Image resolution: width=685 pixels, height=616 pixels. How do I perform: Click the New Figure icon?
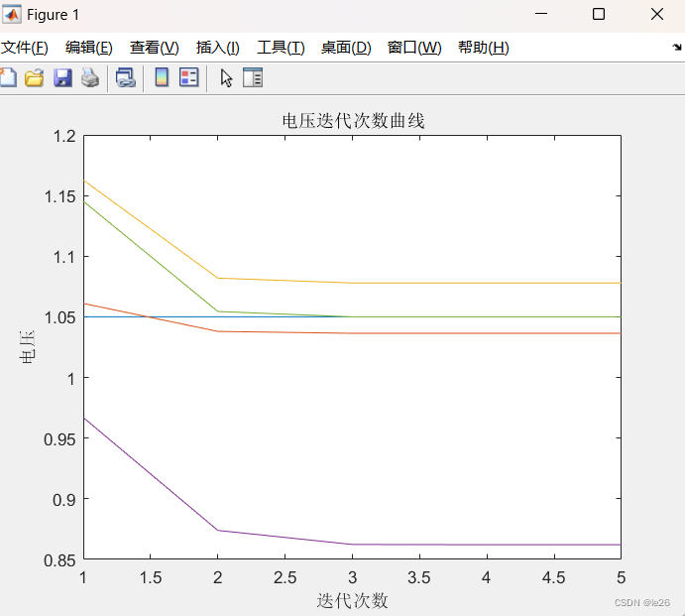click(8, 77)
